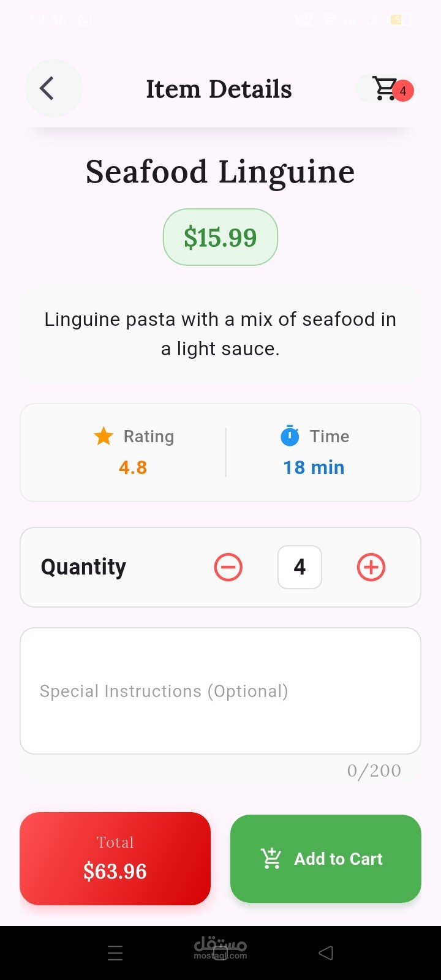This screenshot has width=441, height=980.
Task: Click the Seafood Linguine title
Action: click(x=221, y=171)
